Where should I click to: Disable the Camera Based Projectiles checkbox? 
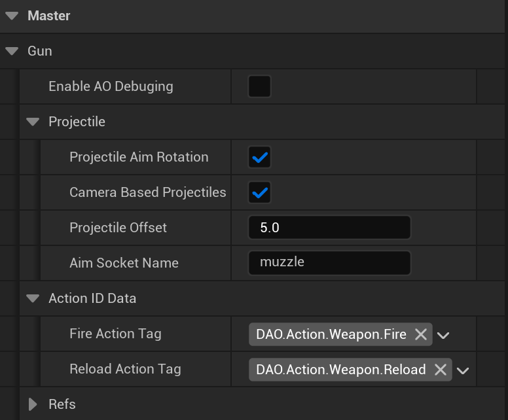pyautogui.click(x=260, y=193)
